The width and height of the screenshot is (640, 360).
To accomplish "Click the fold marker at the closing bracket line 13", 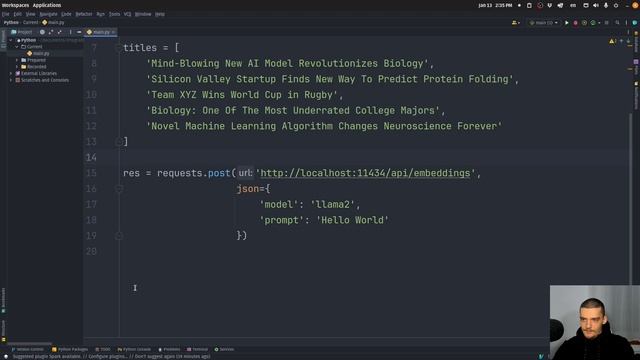I will click(x=119, y=142).
